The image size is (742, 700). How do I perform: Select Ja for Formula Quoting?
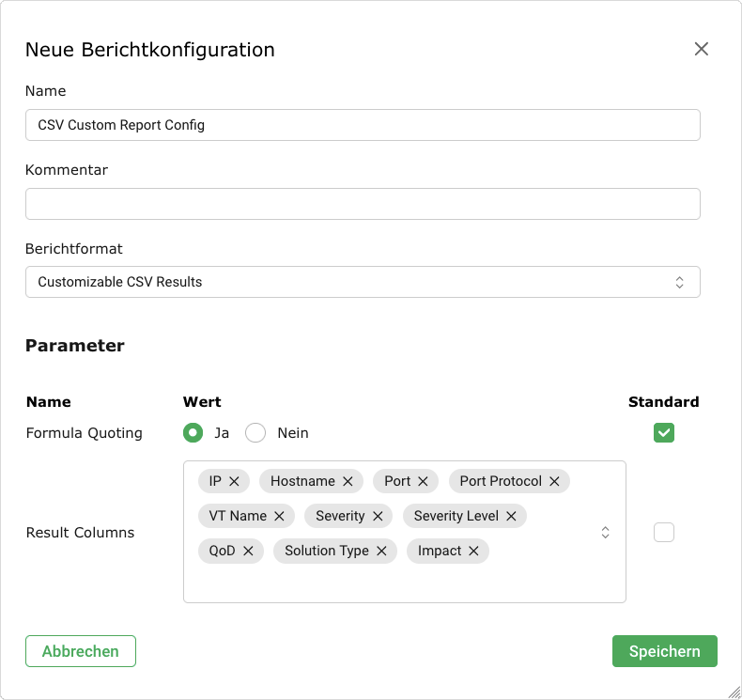(x=193, y=433)
